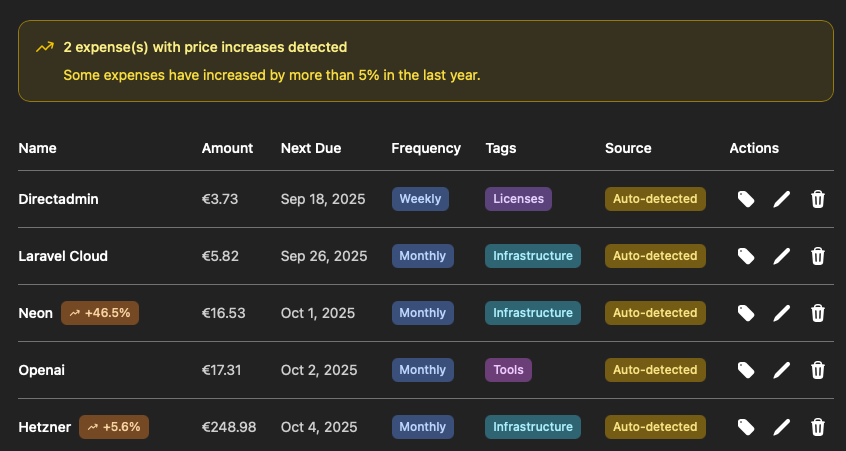Click the Neon +46.5% increase badge

(x=100, y=313)
